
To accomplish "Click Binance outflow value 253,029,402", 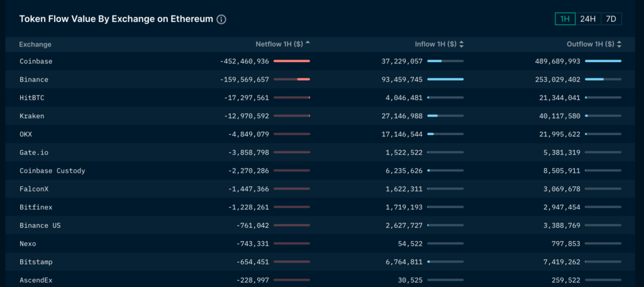I will [558, 80].
